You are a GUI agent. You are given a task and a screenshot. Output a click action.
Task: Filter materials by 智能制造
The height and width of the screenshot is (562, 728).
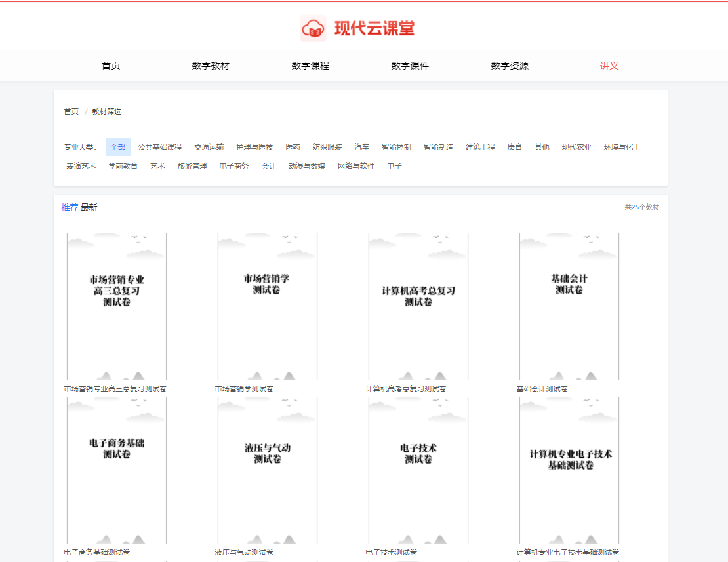point(438,147)
